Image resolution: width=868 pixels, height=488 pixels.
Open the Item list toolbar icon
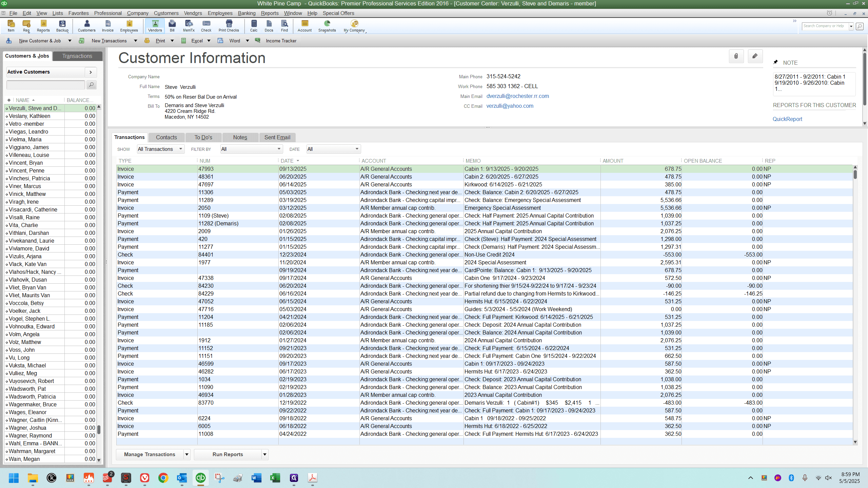tap(11, 26)
